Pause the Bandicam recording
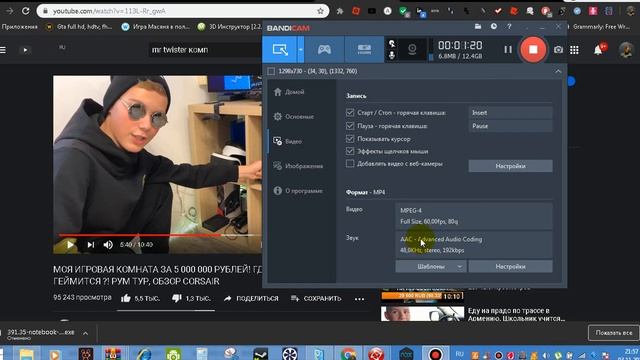Viewport: 640px width, 360px height. click(508, 50)
